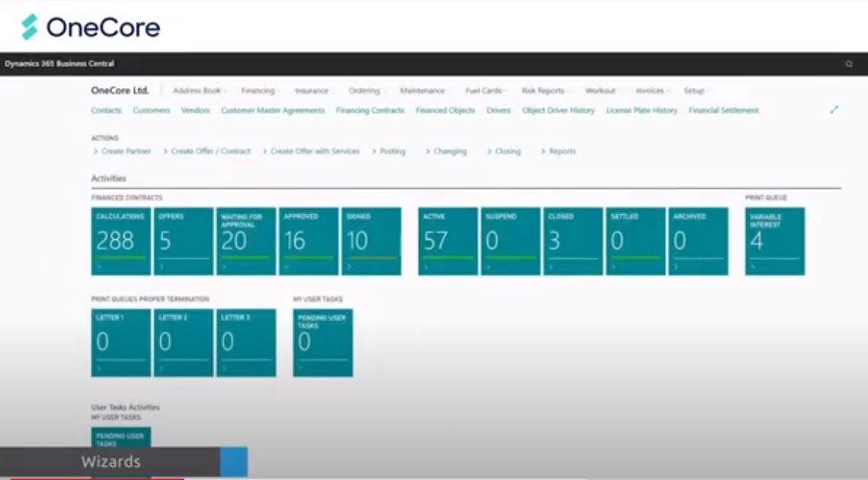This screenshot has height=480, width=868.
Task: Open the Archived tile
Action: [698, 242]
